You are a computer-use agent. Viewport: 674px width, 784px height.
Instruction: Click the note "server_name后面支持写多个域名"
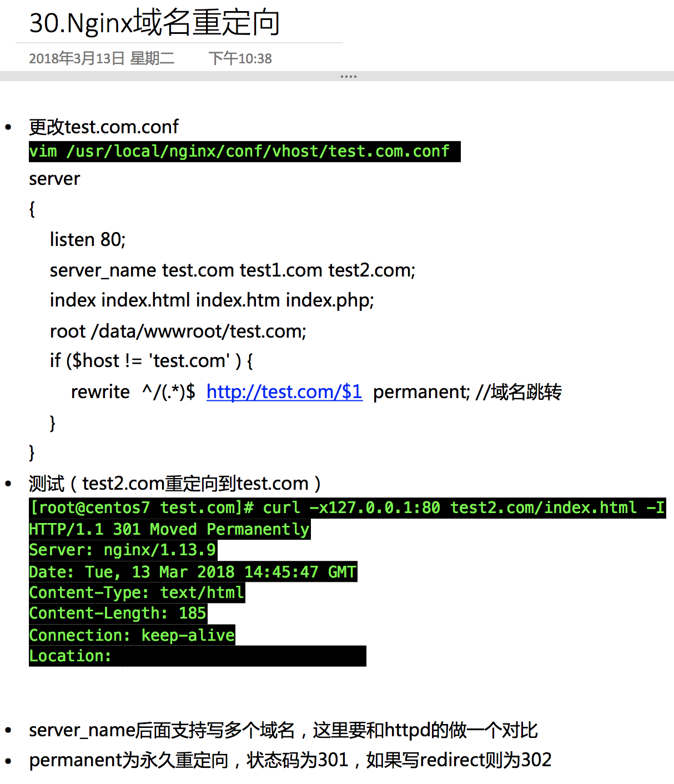283,730
